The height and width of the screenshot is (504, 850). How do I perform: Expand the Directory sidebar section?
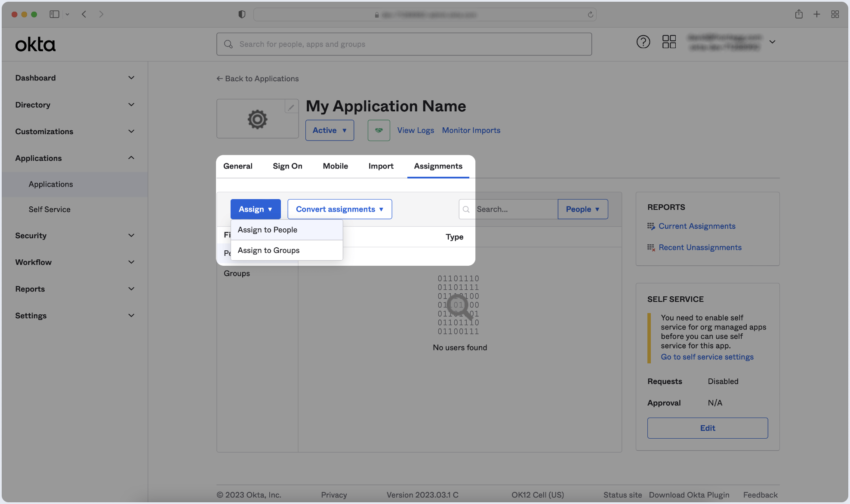(x=74, y=104)
